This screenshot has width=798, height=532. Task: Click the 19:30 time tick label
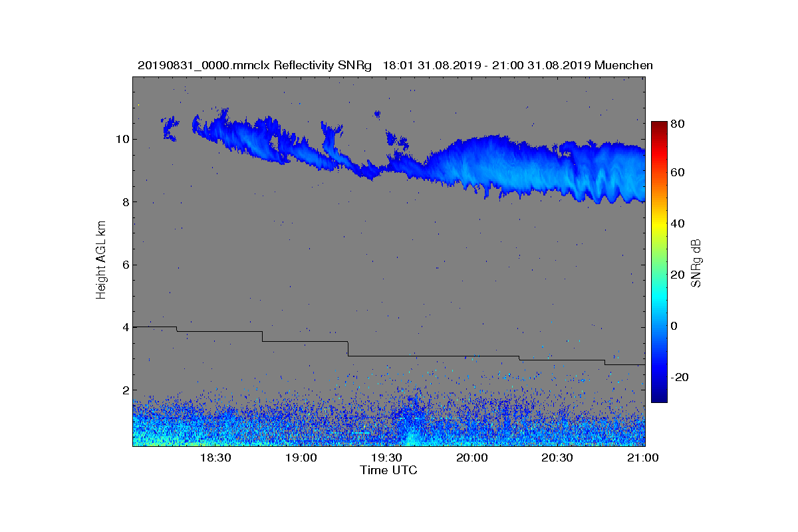(386, 458)
